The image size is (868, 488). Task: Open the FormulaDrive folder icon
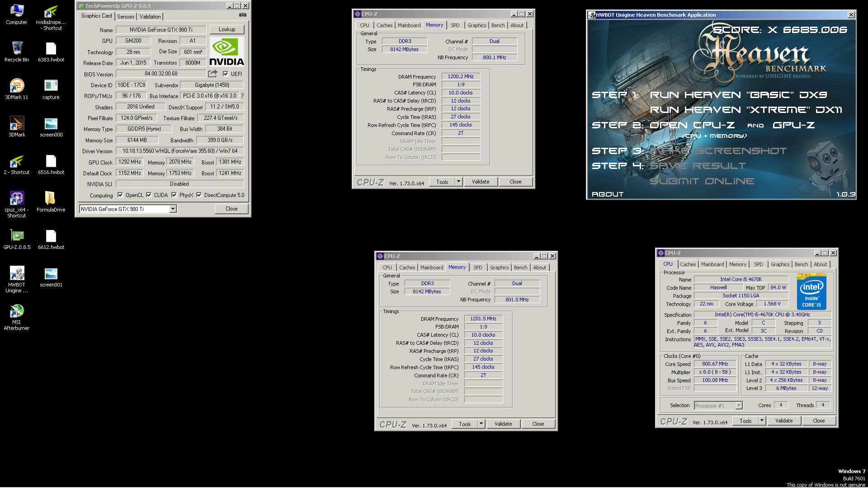tap(51, 202)
